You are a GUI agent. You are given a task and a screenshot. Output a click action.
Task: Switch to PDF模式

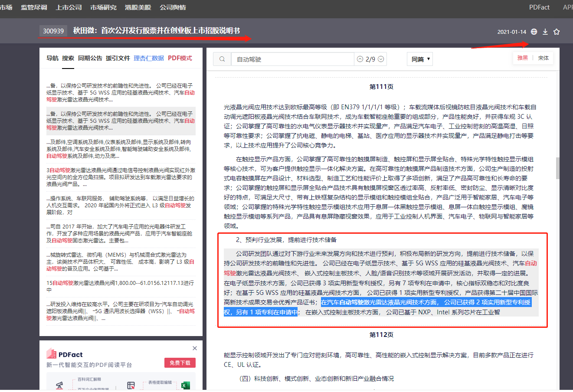click(x=180, y=58)
